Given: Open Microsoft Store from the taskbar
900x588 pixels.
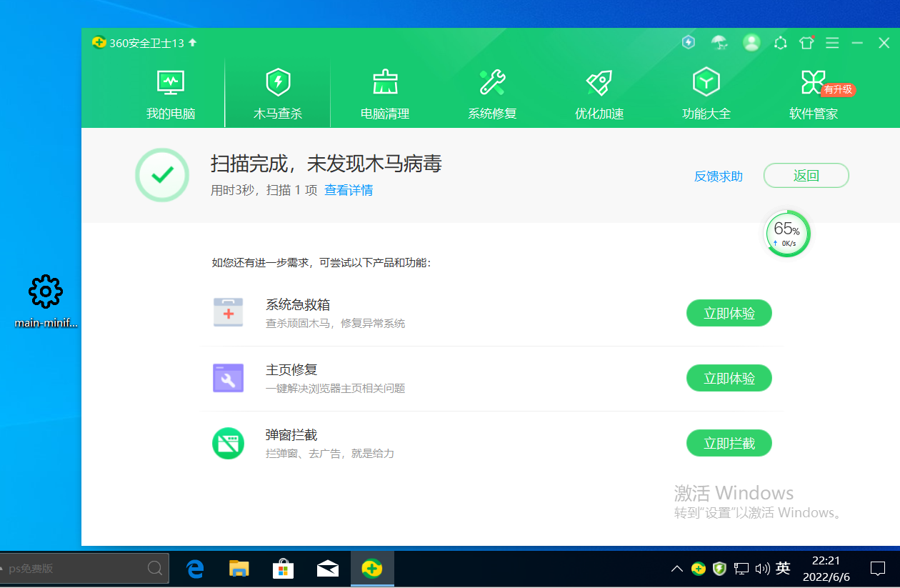Looking at the screenshot, I should pyautogui.click(x=284, y=569).
